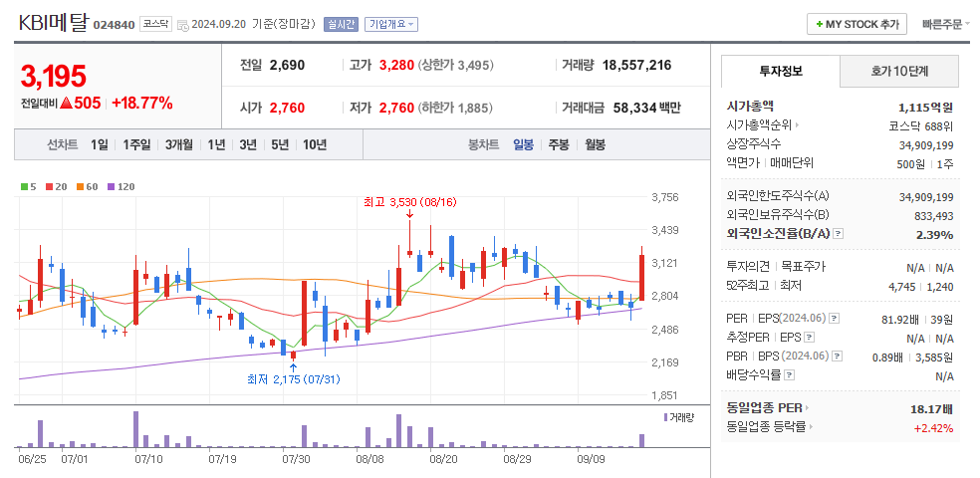This screenshot has width=980, height=478.
Task: Click the 52주최고 value 4,745
Action: [903, 287]
